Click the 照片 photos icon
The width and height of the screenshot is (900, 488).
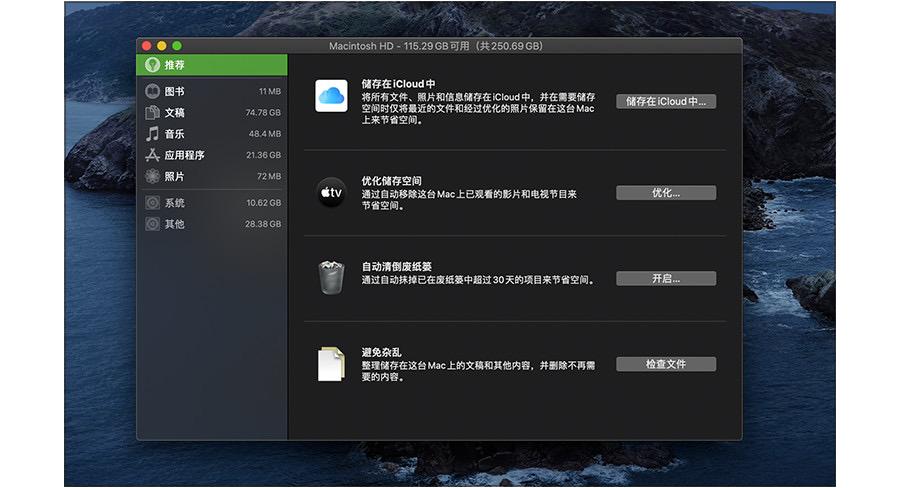tap(152, 176)
